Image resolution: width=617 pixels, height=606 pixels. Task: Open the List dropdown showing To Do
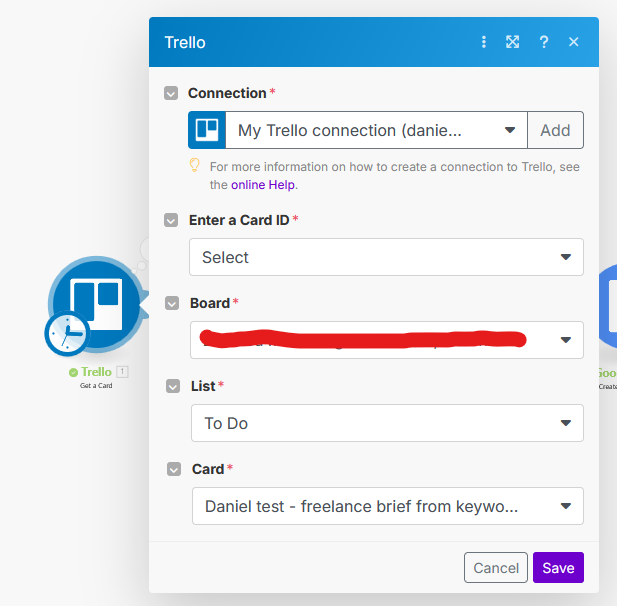(x=387, y=423)
